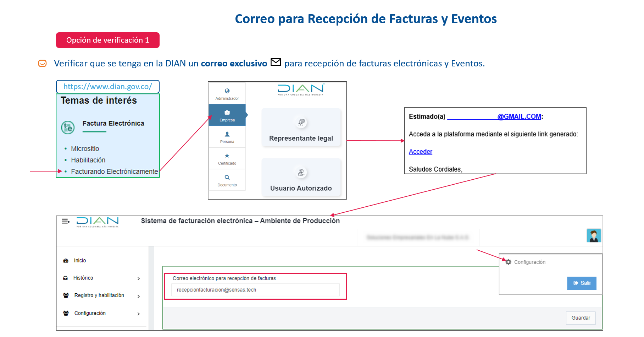Select Representante legal card

301,128
